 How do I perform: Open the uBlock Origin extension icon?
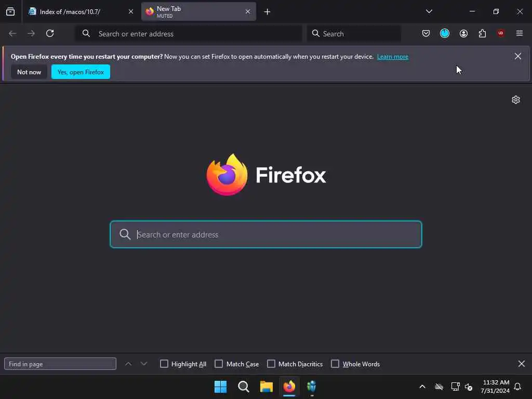coord(501,33)
